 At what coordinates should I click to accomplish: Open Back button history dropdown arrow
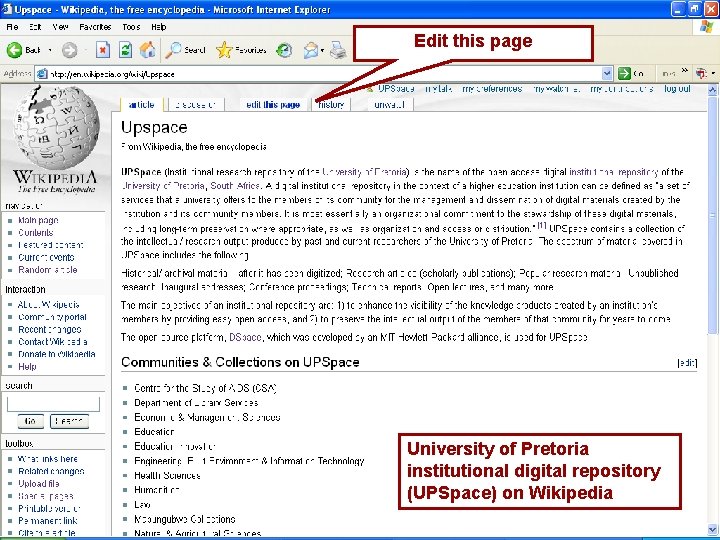(x=50, y=50)
